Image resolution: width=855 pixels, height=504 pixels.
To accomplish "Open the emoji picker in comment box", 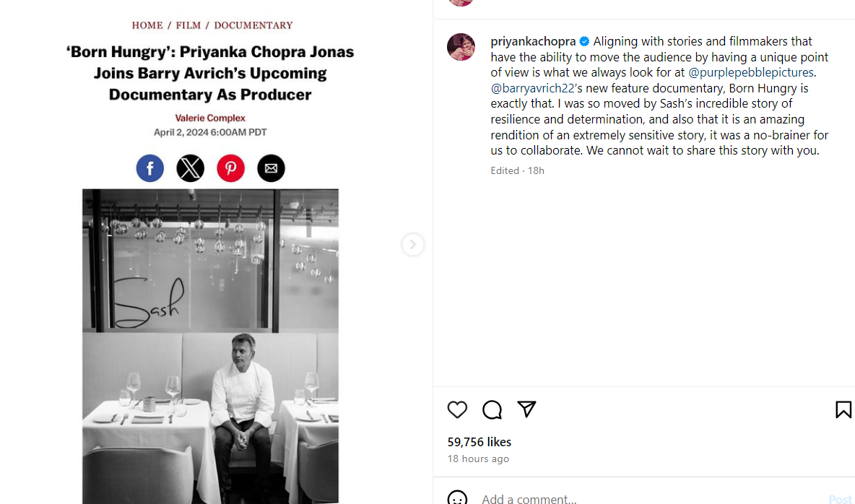I will [x=457, y=498].
